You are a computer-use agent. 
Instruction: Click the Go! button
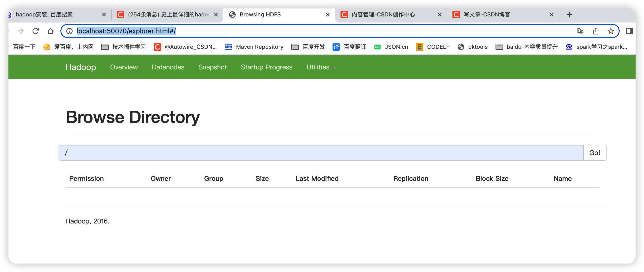595,153
